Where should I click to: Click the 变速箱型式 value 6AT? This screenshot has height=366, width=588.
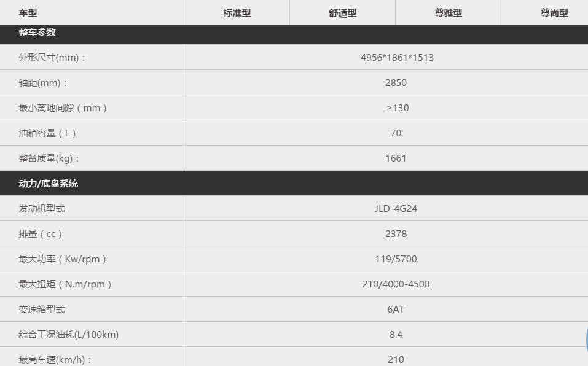[396, 309]
